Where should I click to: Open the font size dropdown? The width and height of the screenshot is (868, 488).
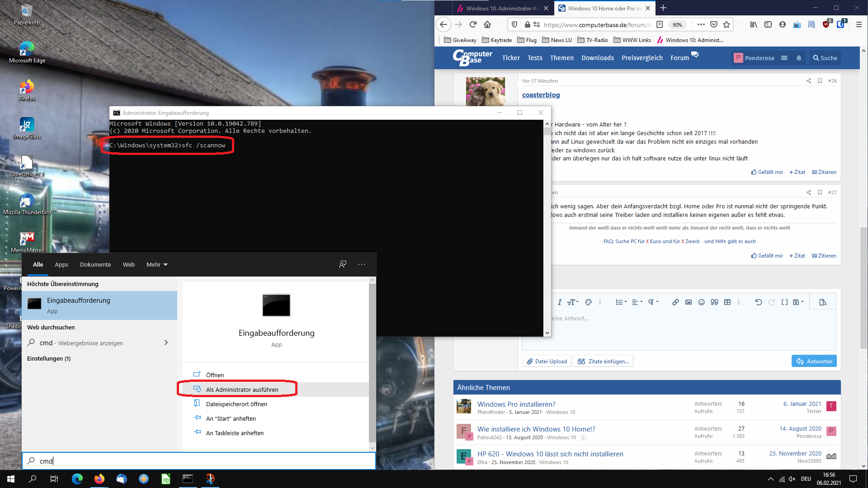click(x=573, y=302)
